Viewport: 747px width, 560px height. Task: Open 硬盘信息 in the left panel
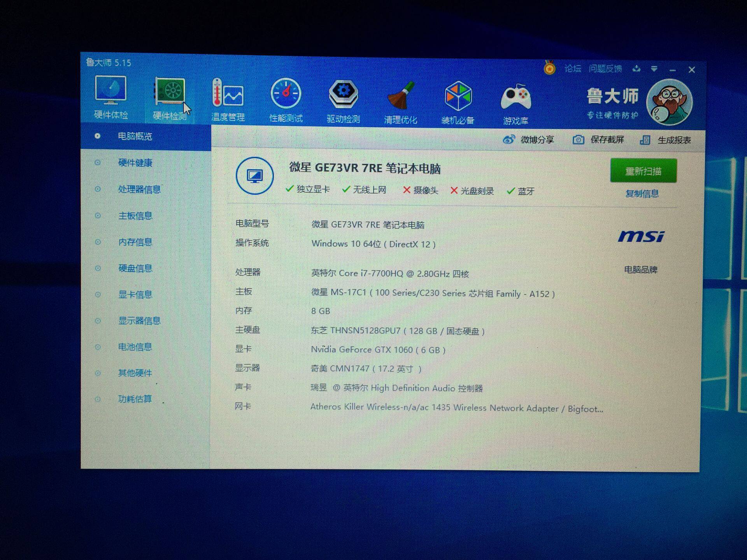point(135,268)
